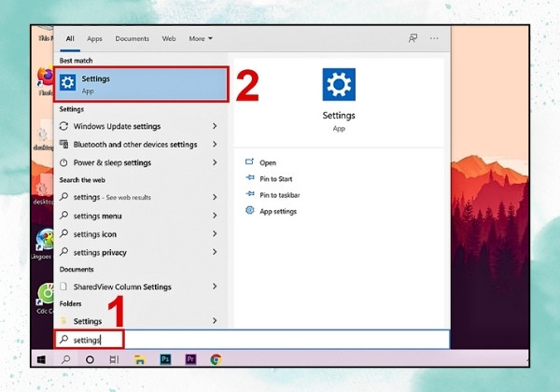Open the three-dot options menu
Screen dimensions: 560x392
(x=434, y=38)
